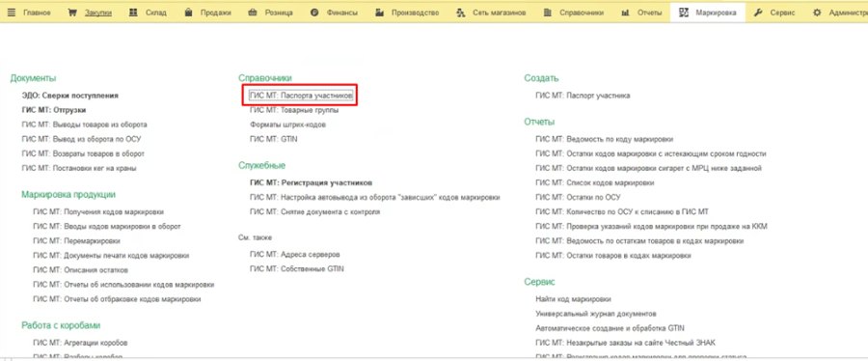
Task: Open the Сеть магазинов section
Action: 491,13
